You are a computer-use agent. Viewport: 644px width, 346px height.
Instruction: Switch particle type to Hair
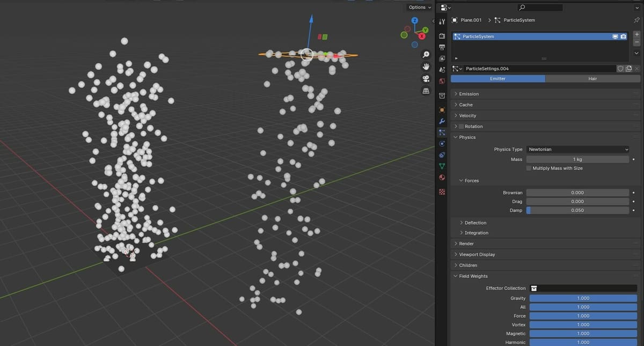[x=593, y=78]
